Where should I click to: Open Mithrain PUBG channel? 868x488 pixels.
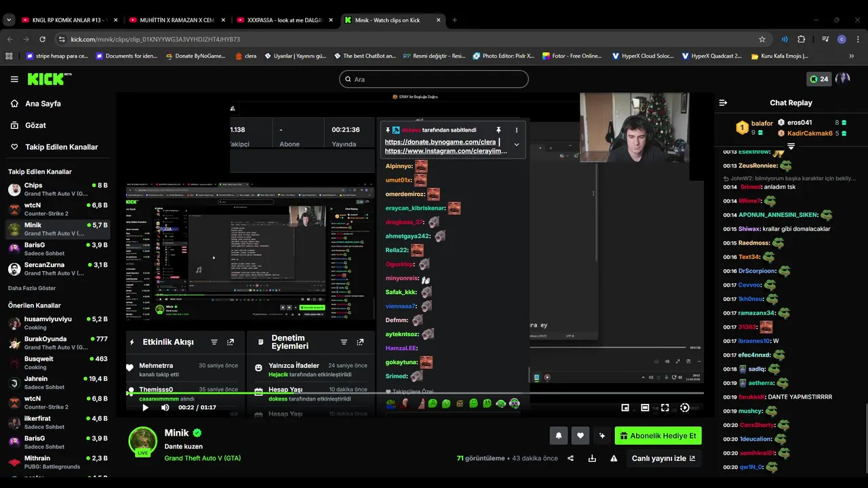click(58, 462)
